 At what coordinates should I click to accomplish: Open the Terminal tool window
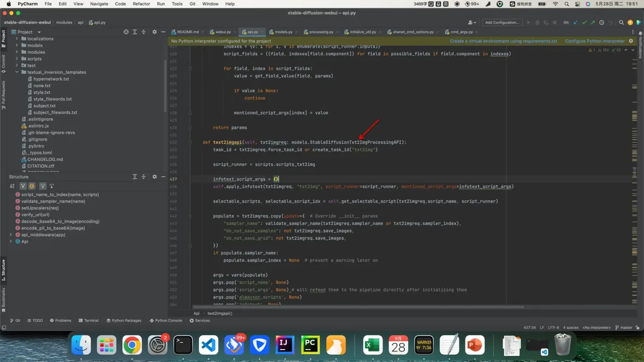88,321
